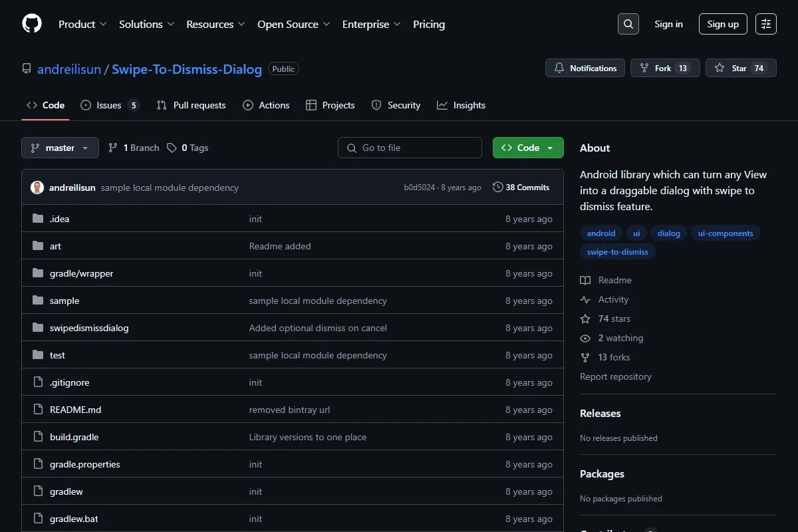Open the Pull requests tab

click(x=192, y=105)
